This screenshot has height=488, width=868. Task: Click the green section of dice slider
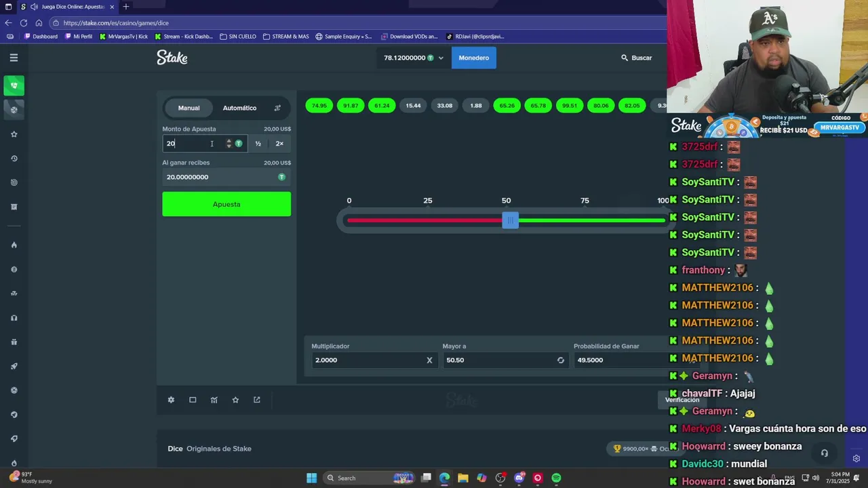pyautogui.click(x=592, y=220)
